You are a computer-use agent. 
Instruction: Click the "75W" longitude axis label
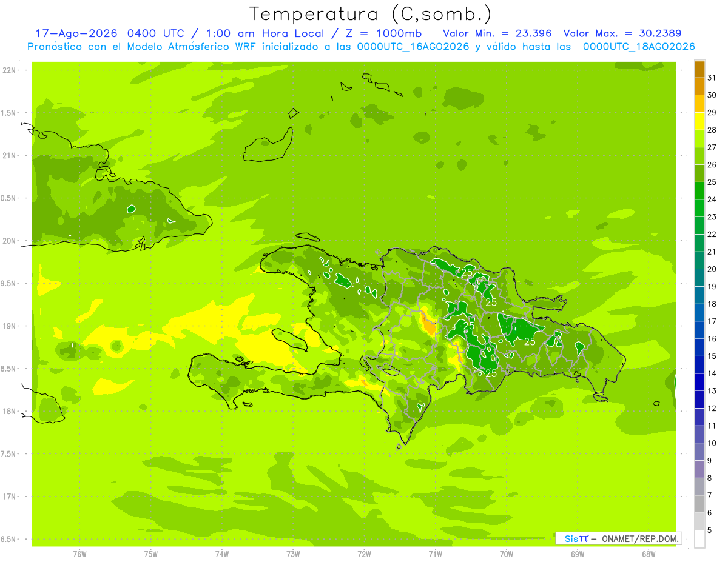(x=151, y=554)
